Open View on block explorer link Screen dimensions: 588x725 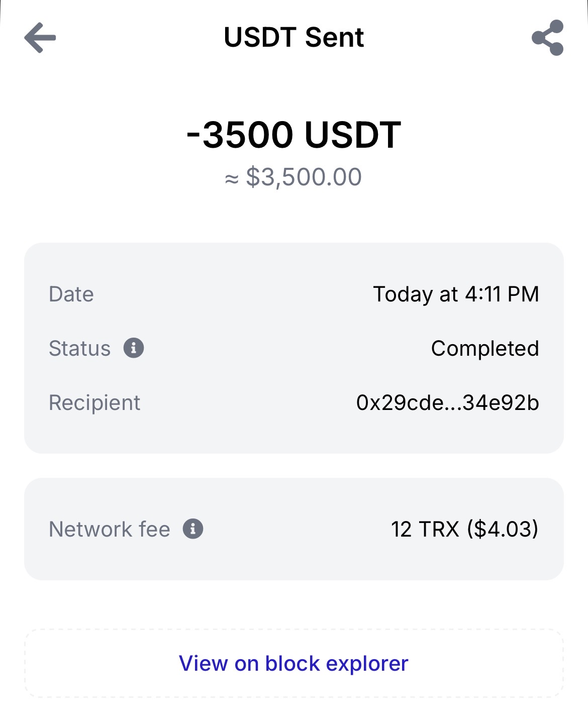click(x=293, y=663)
